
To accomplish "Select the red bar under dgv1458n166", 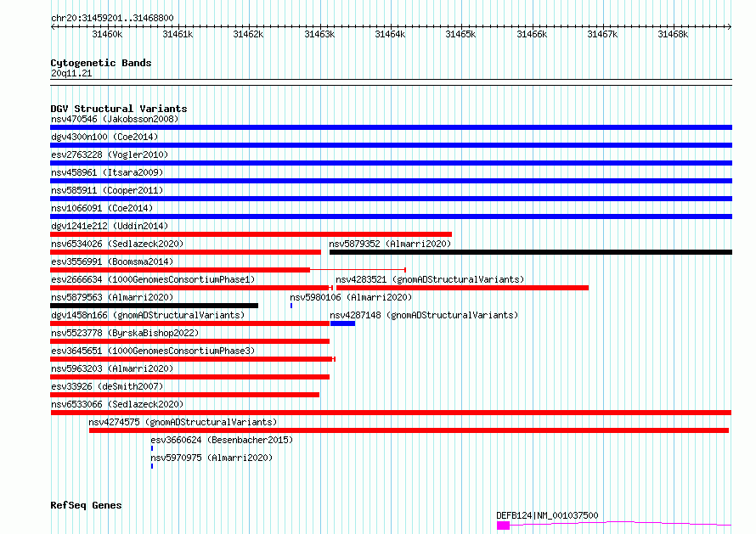I will [x=190, y=323].
